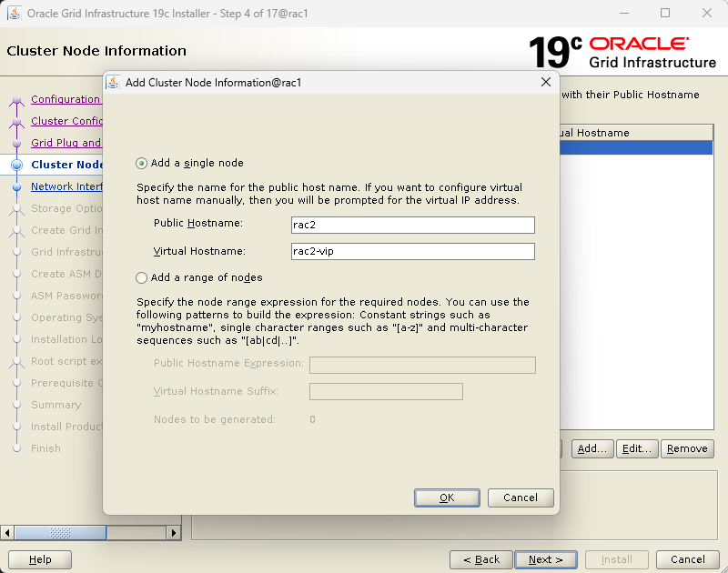Image resolution: width=728 pixels, height=573 pixels.
Task: Proceed with the Next button
Action: (x=546, y=559)
